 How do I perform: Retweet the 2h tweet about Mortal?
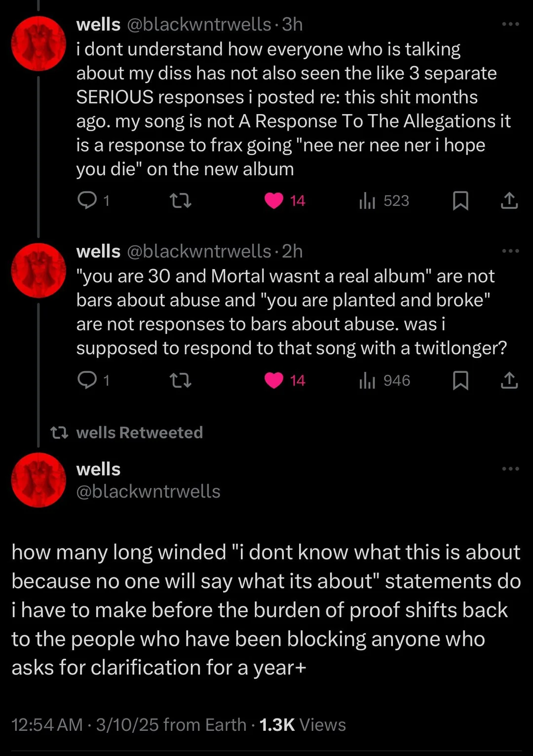pos(180,380)
